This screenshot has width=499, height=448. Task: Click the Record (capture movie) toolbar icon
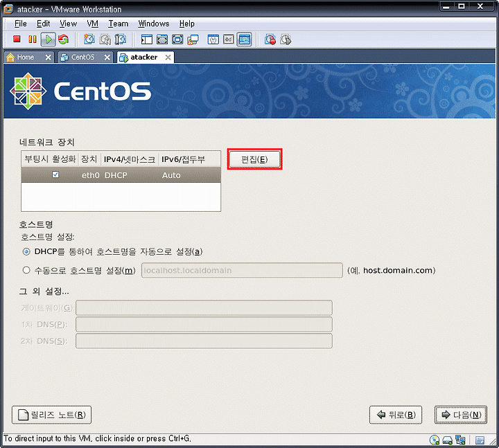tap(270, 39)
